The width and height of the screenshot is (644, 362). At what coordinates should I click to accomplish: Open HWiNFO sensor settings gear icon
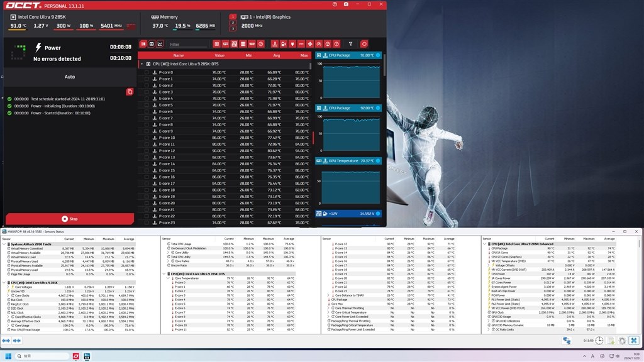click(622, 341)
